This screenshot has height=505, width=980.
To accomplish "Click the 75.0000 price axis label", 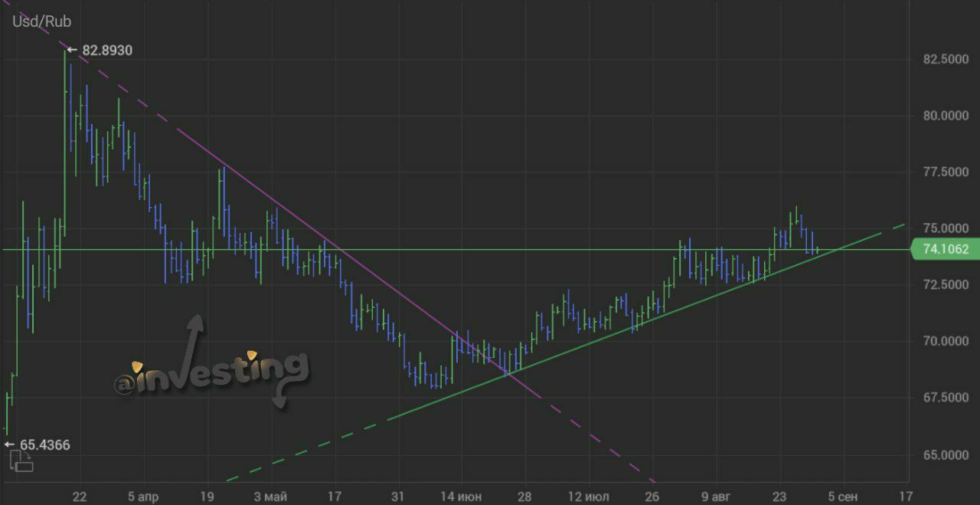I will tap(946, 228).
